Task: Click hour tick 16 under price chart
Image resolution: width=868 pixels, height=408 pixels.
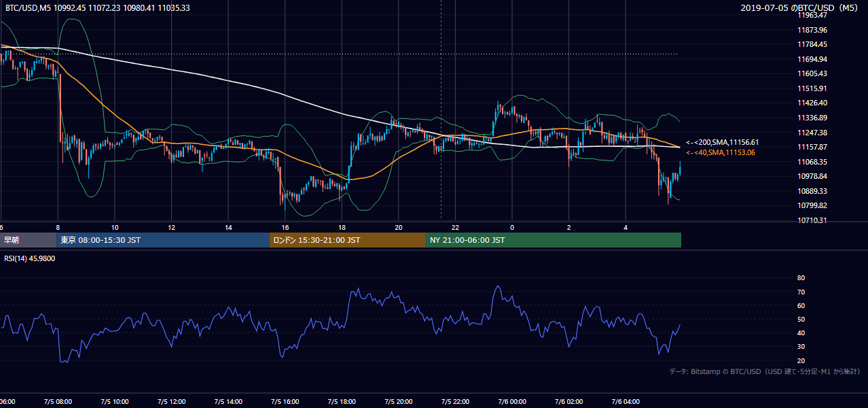Action: click(285, 228)
